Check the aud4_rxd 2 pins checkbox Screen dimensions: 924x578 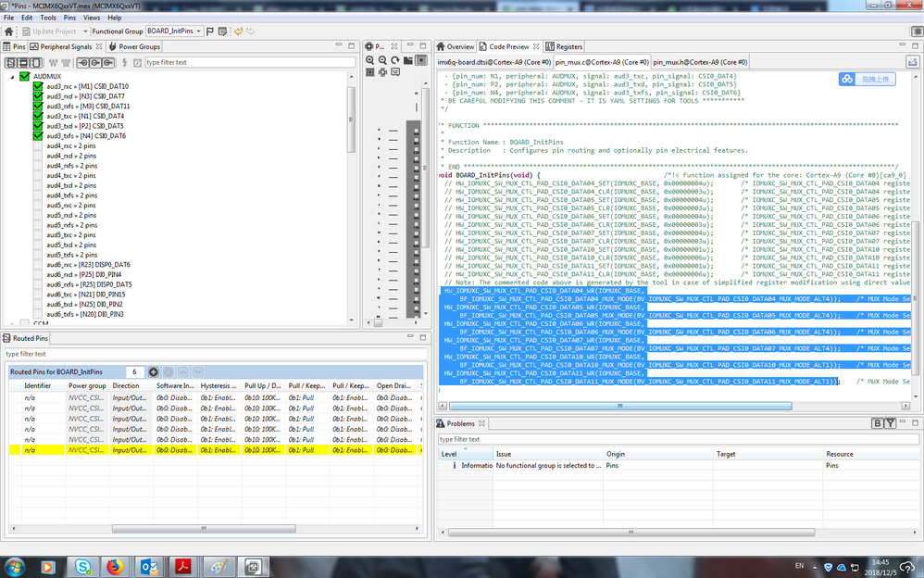[x=38, y=156]
